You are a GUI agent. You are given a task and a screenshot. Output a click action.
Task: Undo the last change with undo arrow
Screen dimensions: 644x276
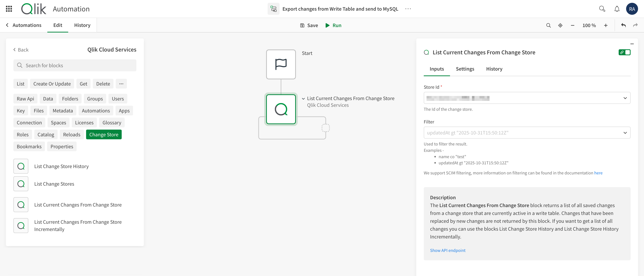coord(624,25)
